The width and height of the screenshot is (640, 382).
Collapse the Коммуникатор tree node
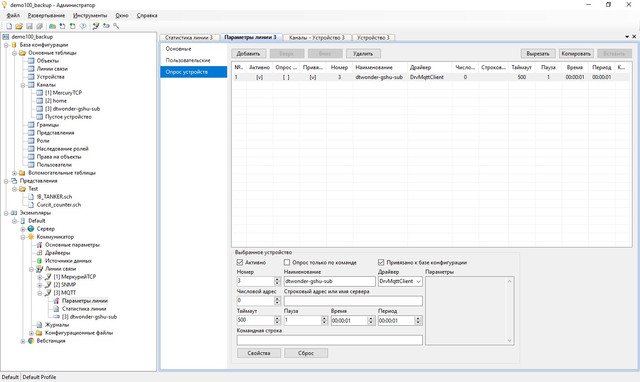(23, 237)
